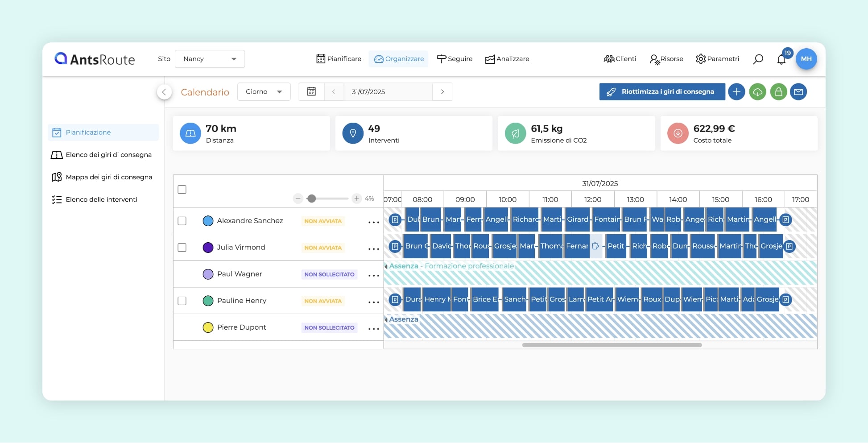Tick the checkbox for Alexandre Sanchez
The height and width of the screenshot is (443, 868).
tap(182, 221)
